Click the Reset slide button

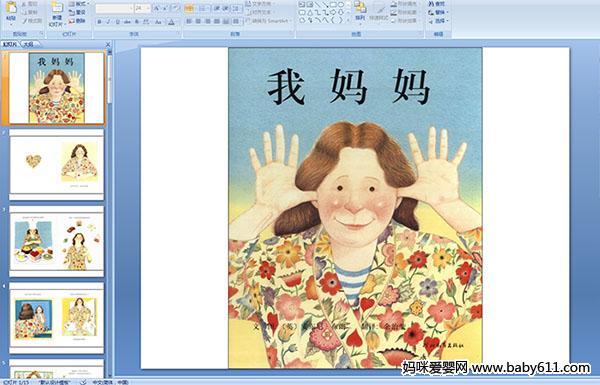pyautogui.click(x=77, y=12)
